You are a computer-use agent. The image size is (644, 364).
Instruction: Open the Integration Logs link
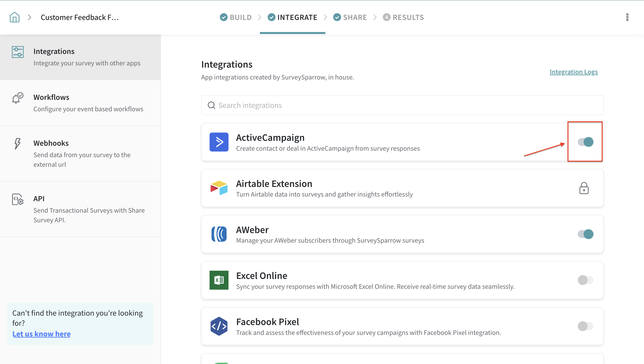[x=574, y=72]
